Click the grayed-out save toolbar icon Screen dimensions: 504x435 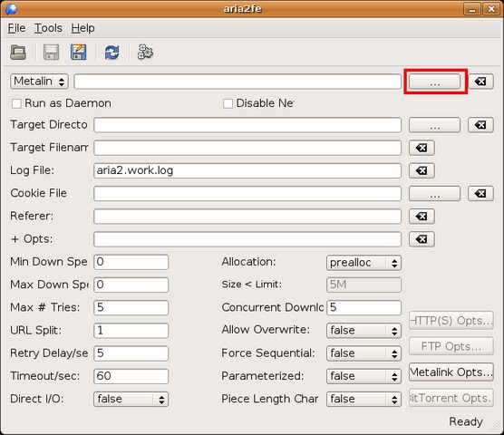coord(52,53)
